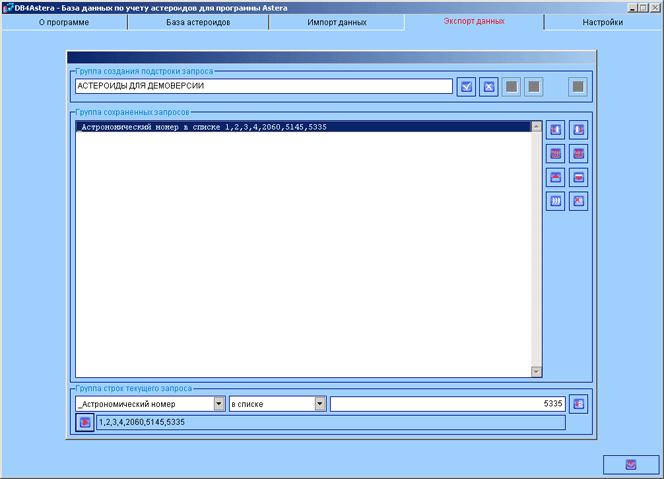Click the icon button at the bottom-right of the window
This screenshot has height=479, width=664.
tap(630, 464)
